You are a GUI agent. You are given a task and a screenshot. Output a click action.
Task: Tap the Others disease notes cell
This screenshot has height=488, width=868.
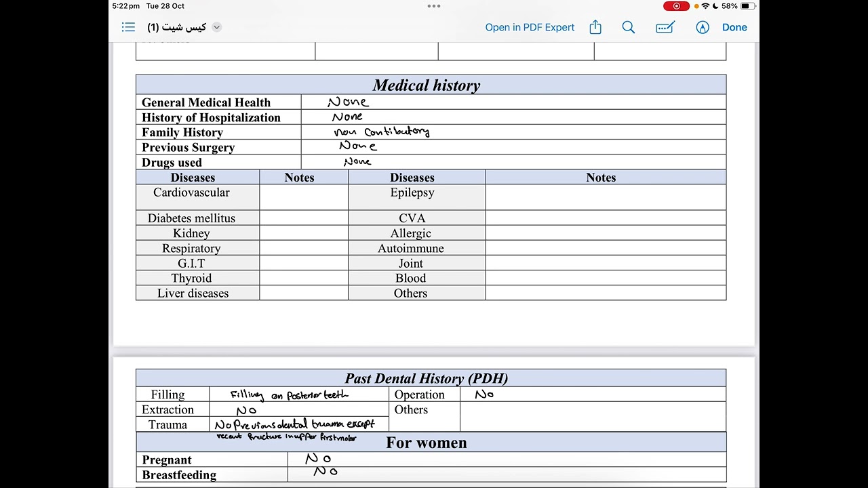point(606,292)
